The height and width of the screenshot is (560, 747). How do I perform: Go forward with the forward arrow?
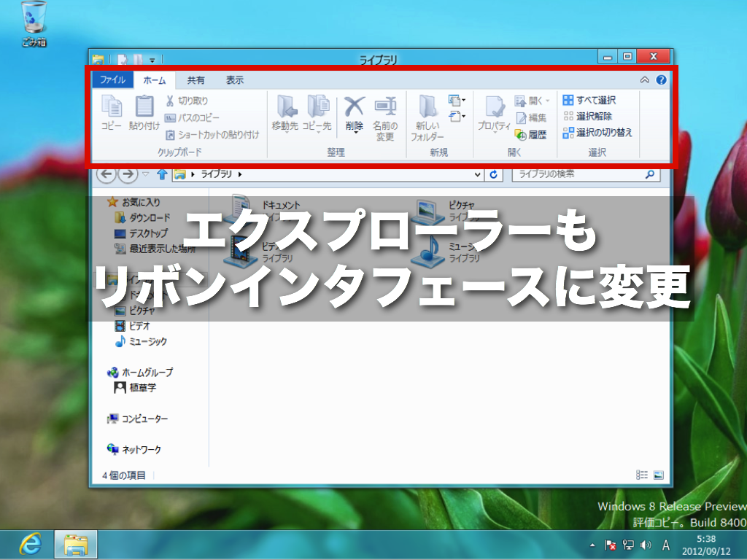(128, 174)
